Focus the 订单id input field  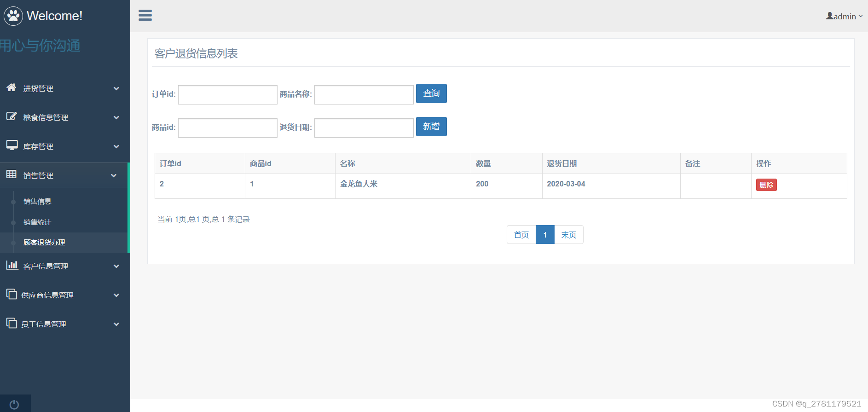[228, 95]
